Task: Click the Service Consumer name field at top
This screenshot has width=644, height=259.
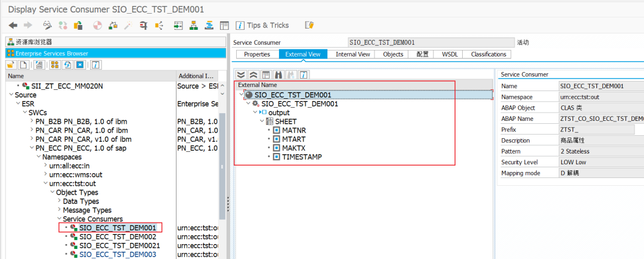Action: 431,43
